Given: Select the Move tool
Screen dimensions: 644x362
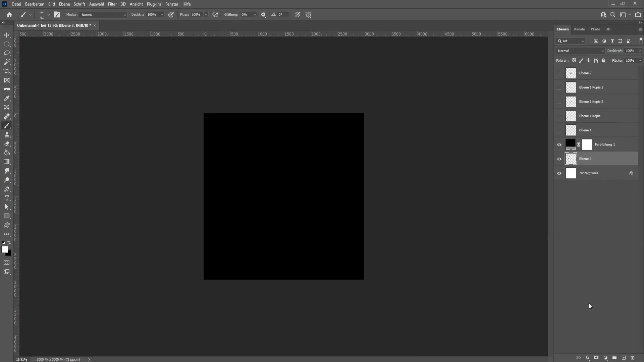Looking at the screenshot, I should [x=7, y=35].
